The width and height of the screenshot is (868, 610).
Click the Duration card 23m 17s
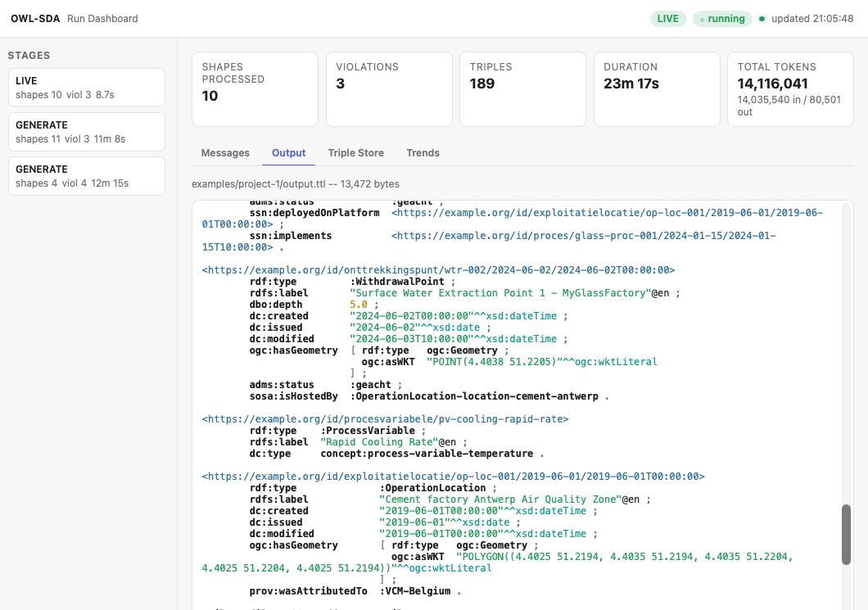coord(657,89)
